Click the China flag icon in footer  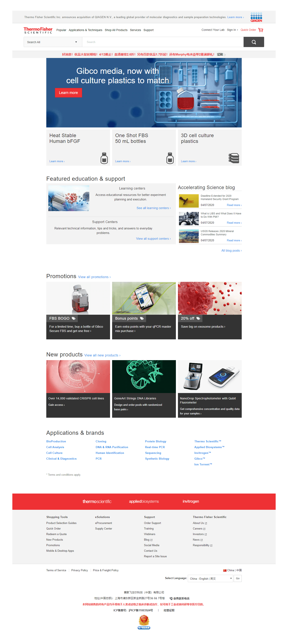point(225,570)
